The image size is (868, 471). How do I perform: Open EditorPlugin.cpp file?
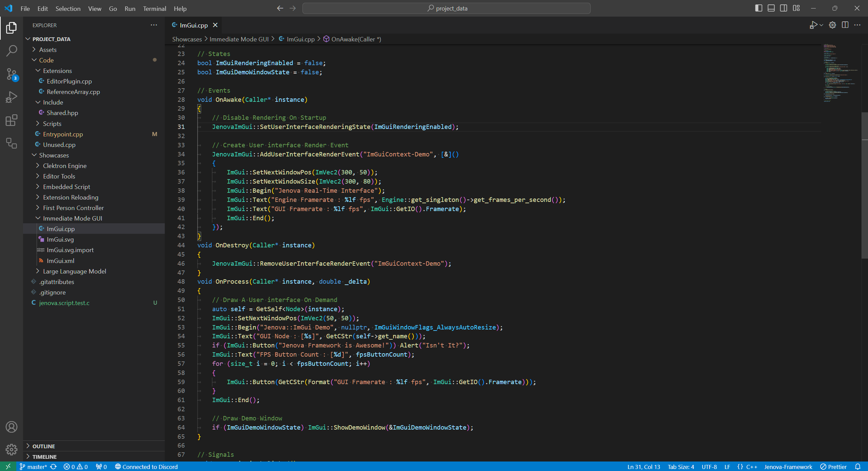point(94,81)
